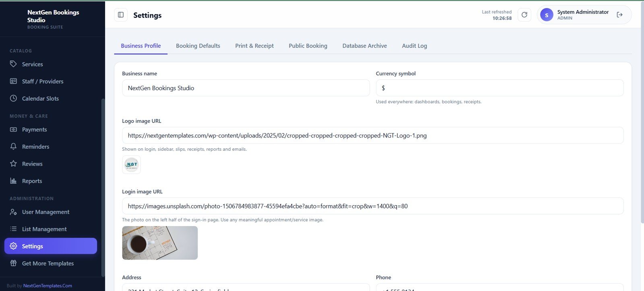
Task: Click the Settings gear icon
Action: [13, 246]
